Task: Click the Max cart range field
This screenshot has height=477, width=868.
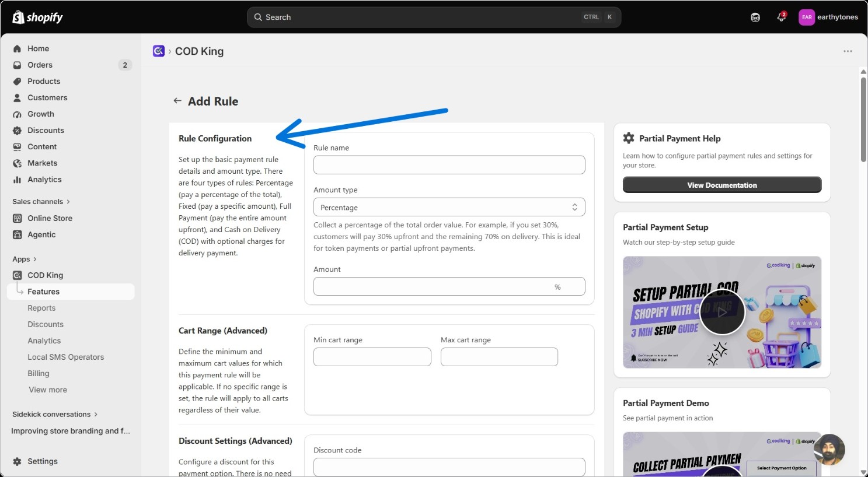Action: (499, 357)
